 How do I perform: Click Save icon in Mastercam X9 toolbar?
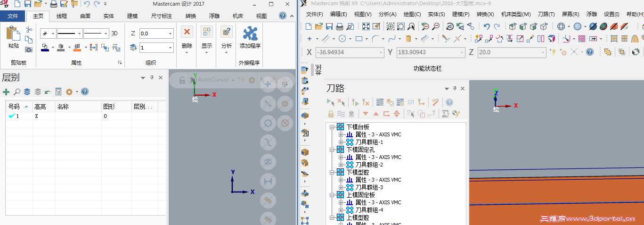[x=329, y=26]
